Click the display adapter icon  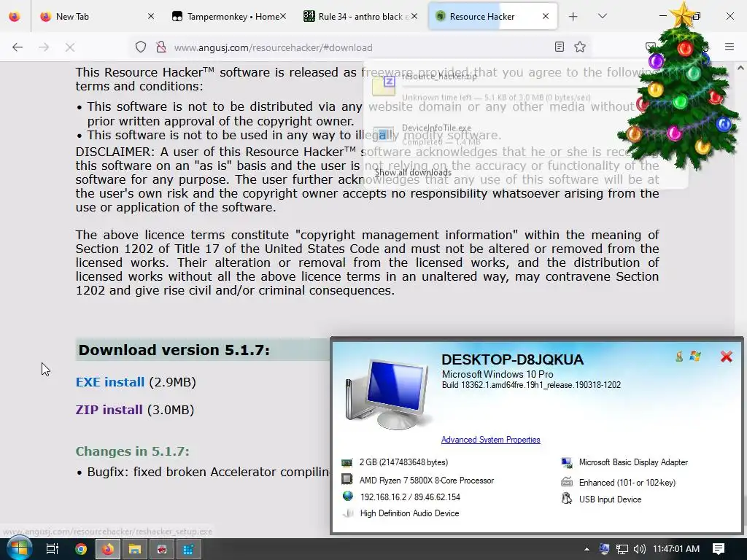[566, 462]
